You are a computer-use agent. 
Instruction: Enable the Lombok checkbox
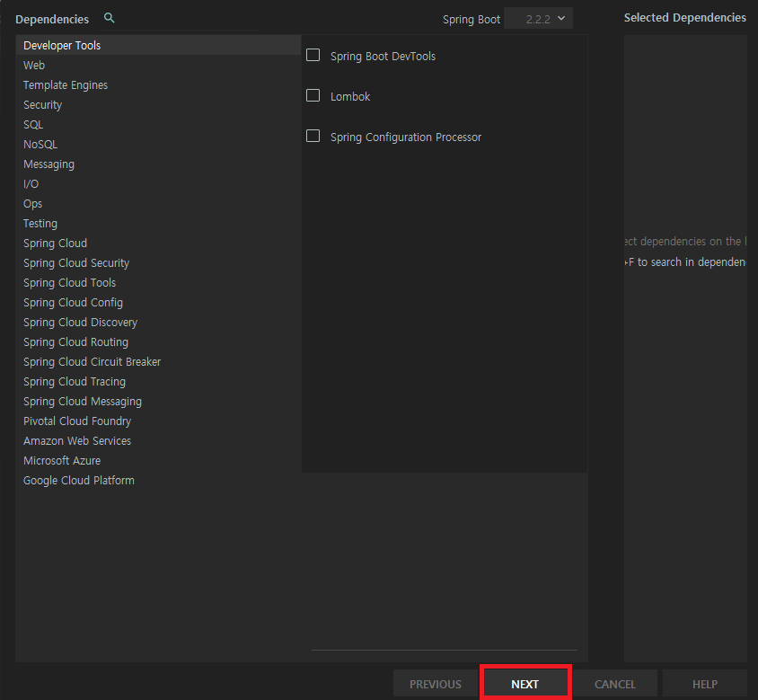313,95
